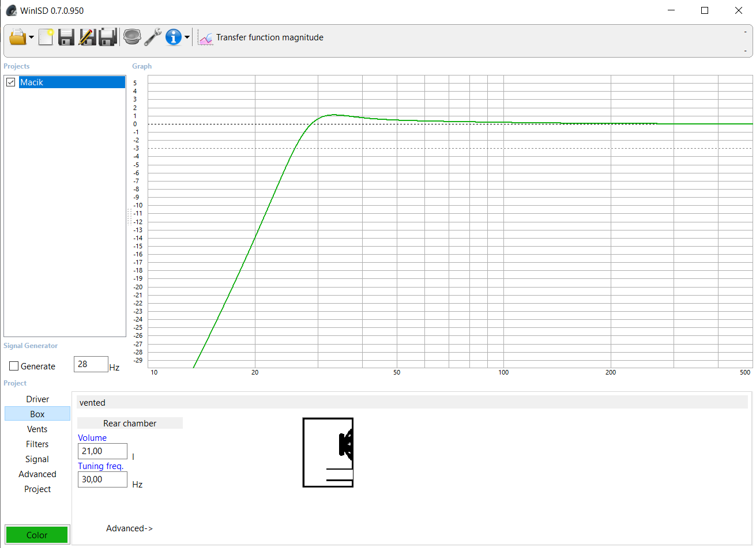Click the Volume input field
The height and width of the screenshot is (548, 756).
tap(103, 451)
